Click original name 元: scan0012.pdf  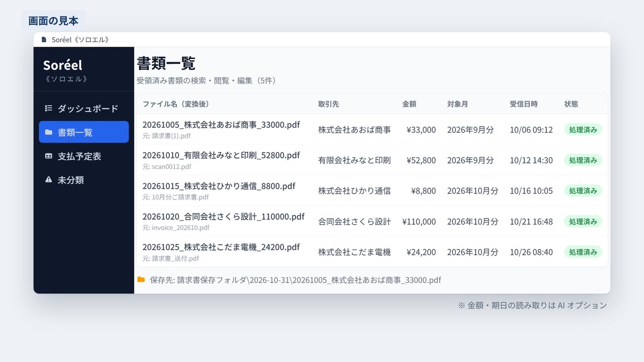point(167,166)
